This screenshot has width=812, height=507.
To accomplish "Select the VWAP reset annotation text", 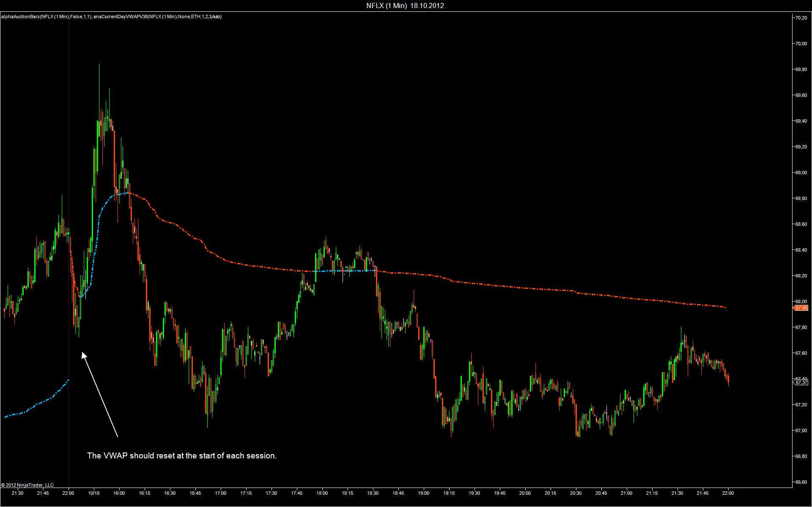I will pyautogui.click(x=182, y=456).
